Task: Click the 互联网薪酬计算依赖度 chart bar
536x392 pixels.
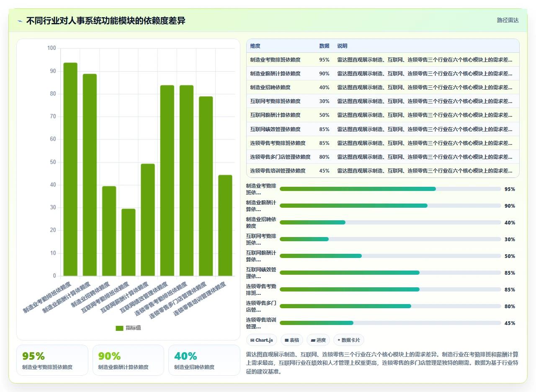Action: pyautogui.click(x=148, y=220)
